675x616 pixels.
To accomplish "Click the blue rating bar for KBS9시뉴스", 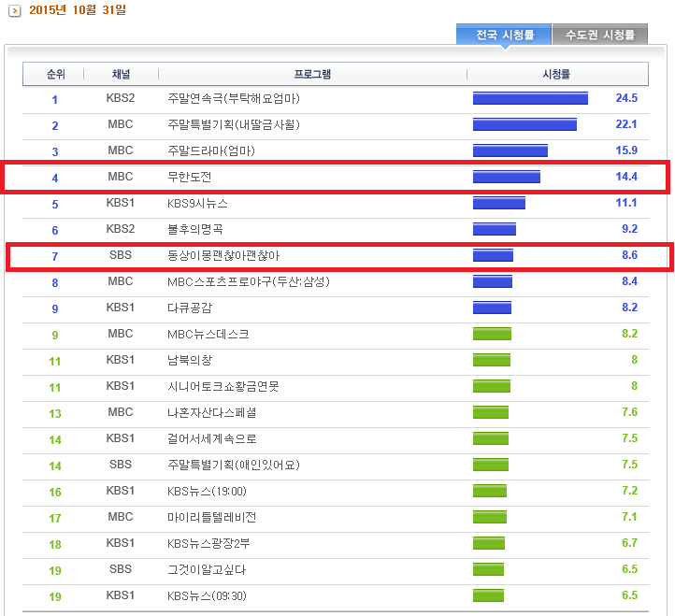I will click(x=498, y=203).
